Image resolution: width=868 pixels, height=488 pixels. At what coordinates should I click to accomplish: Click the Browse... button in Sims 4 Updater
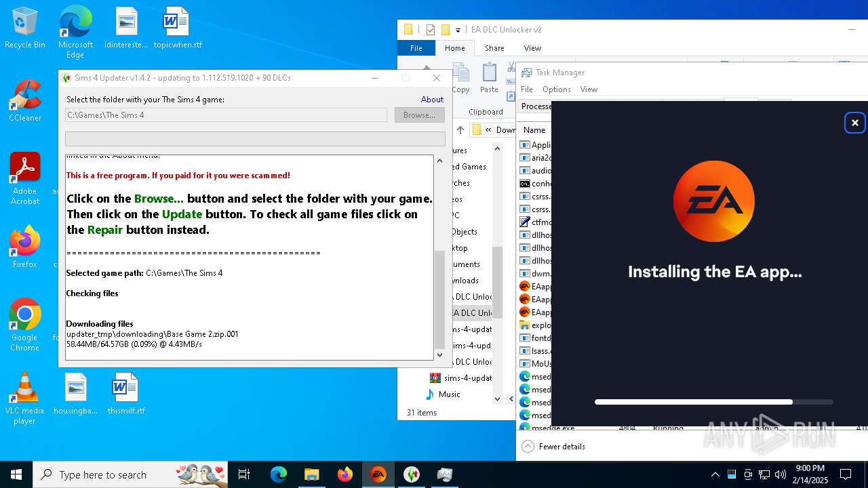pos(419,115)
